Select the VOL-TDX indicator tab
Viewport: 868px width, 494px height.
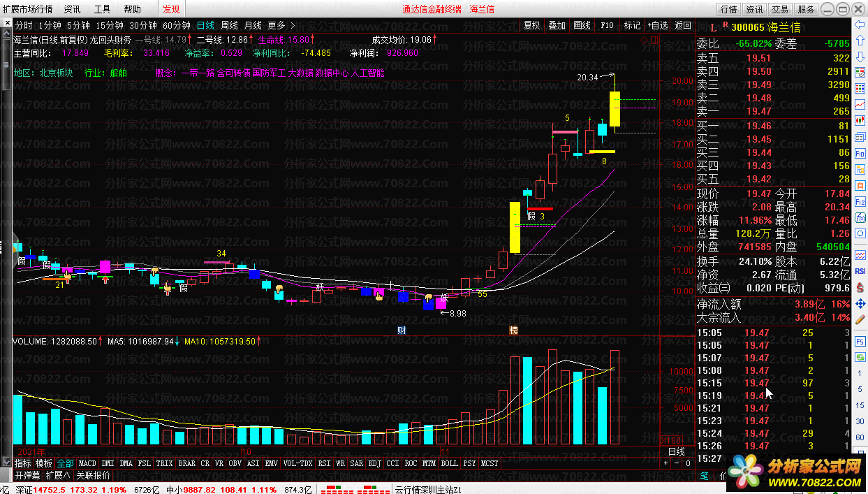click(x=297, y=463)
